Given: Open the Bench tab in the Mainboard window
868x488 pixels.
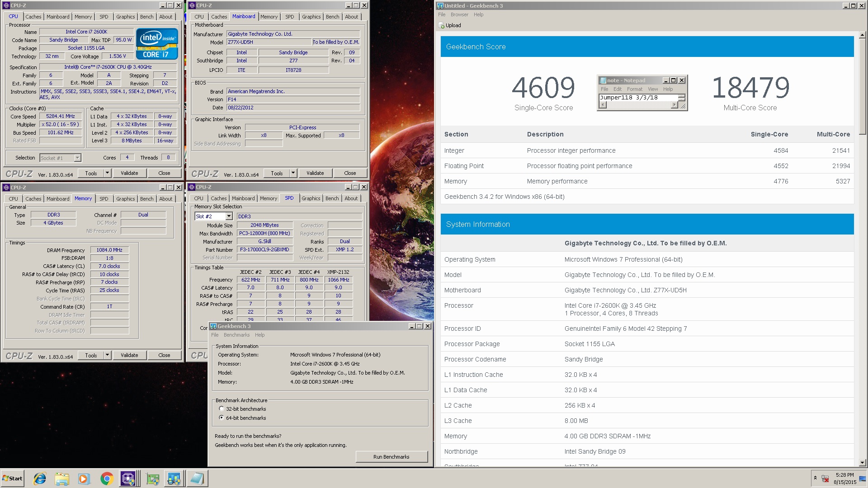Looking at the screenshot, I should [332, 17].
